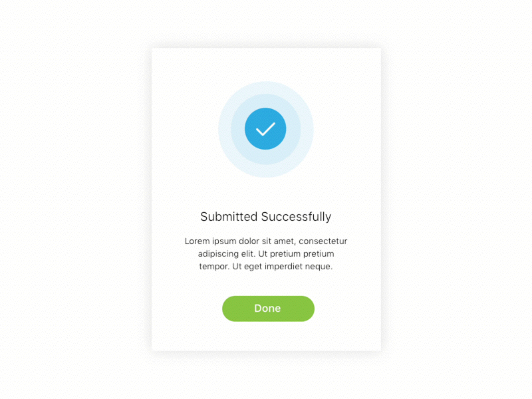532x399 pixels.
Task: Click the line ending "imperdiet neque."
Action: tap(265, 267)
